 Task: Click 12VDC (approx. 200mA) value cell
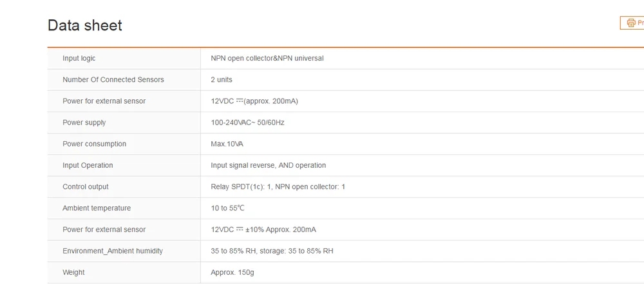tap(254, 101)
